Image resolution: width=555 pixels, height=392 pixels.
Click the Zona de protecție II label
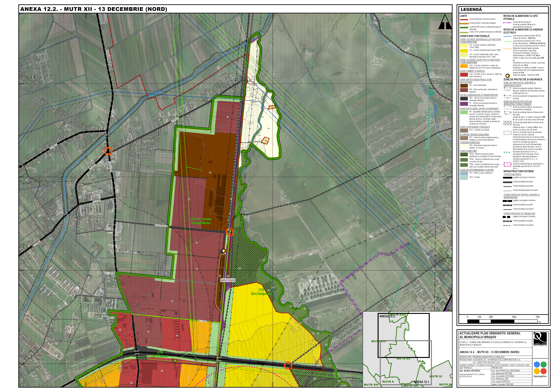pos(428,130)
